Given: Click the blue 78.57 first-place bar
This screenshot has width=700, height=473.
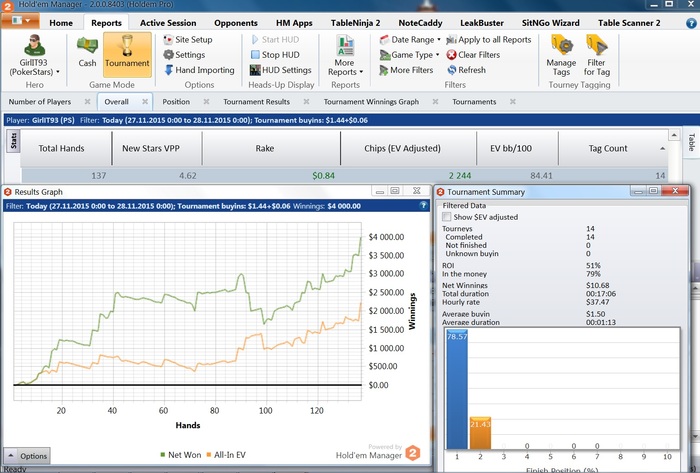Looking at the screenshot, I should tap(457, 389).
